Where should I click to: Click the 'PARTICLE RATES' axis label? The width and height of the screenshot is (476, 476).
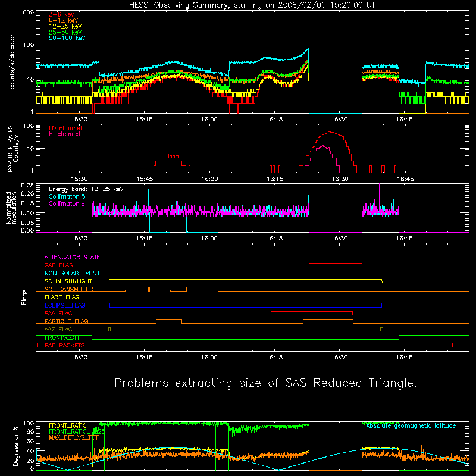[10, 149]
